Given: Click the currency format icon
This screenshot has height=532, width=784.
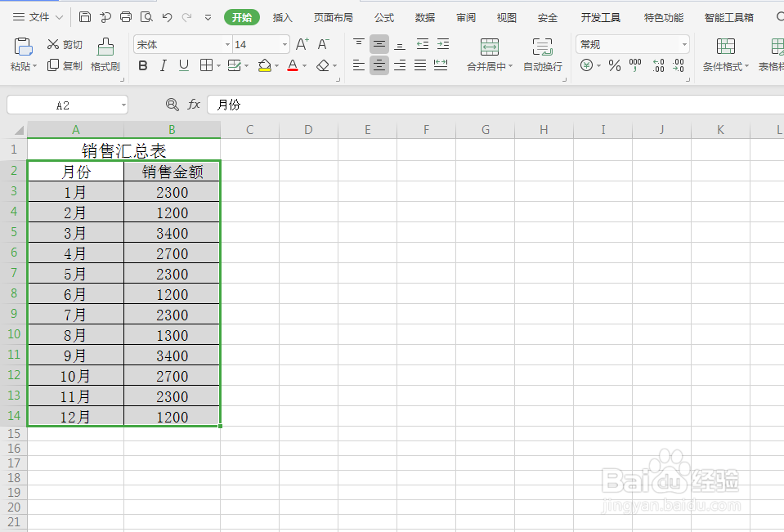Looking at the screenshot, I should (586, 65).
